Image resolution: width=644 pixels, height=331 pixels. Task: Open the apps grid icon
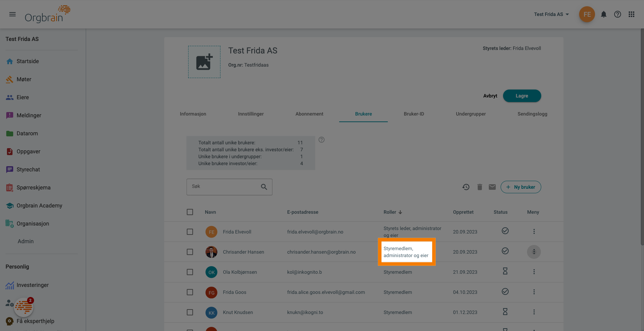point(632,14)
